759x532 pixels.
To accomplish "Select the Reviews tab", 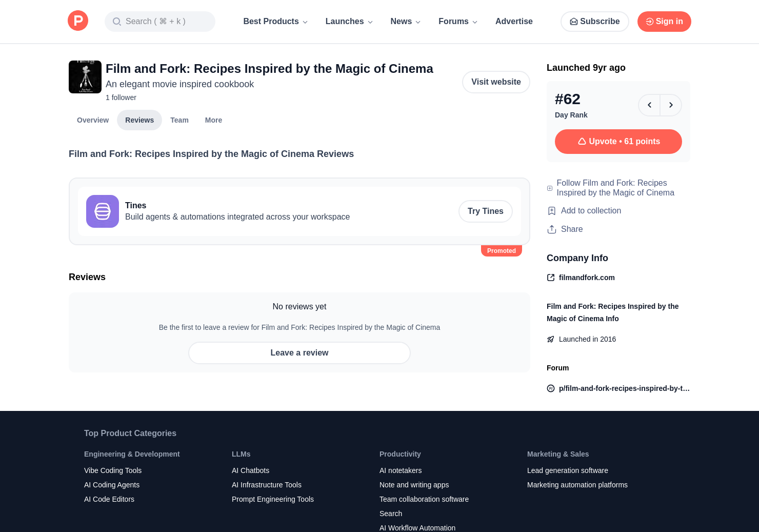I will pos(139,120).
